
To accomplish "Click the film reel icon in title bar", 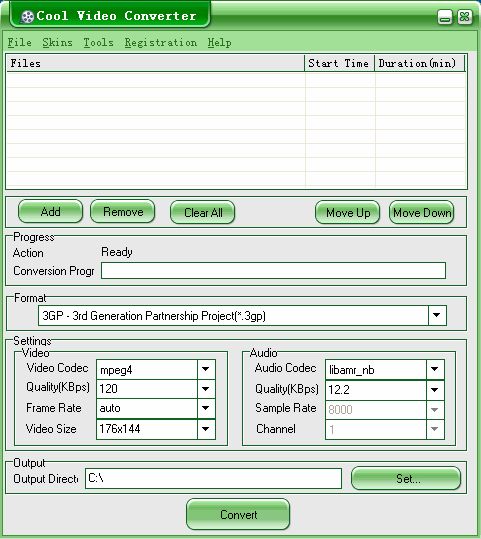I will pos(28,16).
